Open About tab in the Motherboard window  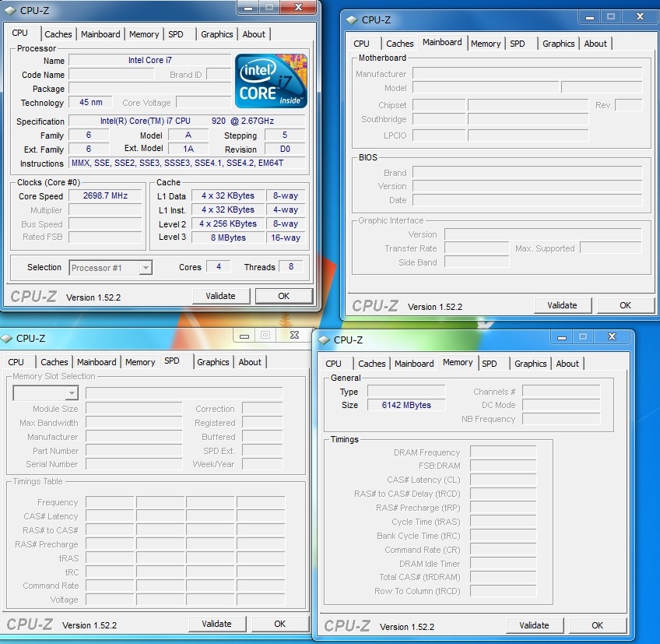click(x=595, y=44)
